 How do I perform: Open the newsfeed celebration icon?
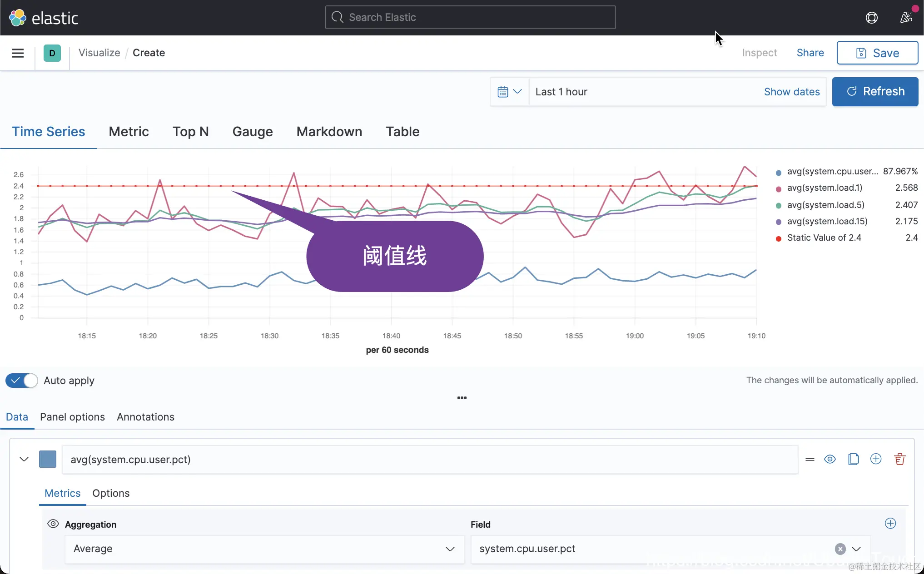[x=906, y=18]
